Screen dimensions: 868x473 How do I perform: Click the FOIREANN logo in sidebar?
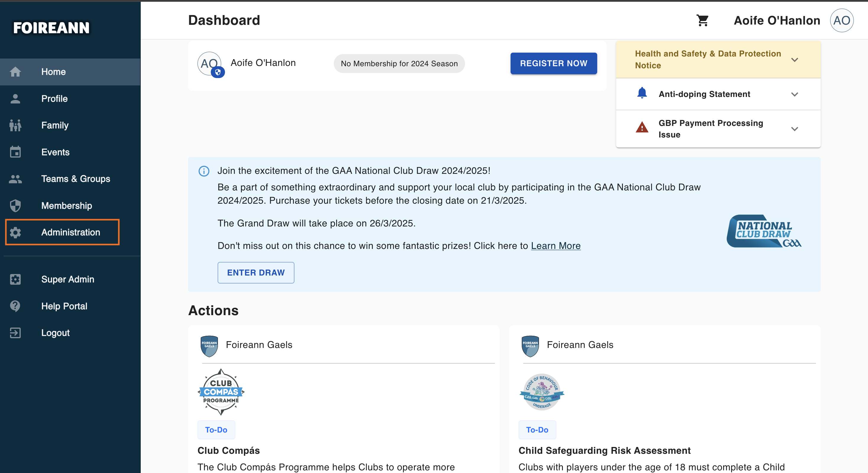tap(51, 28)
